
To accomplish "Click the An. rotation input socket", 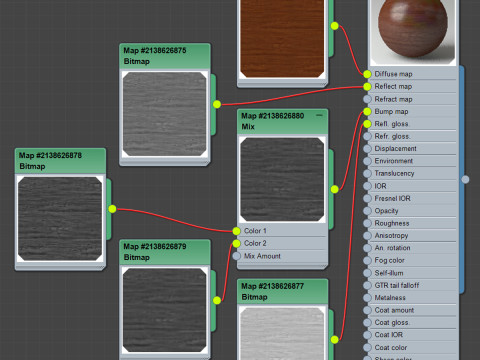I will pyautogui.click(x=367, y=248).
